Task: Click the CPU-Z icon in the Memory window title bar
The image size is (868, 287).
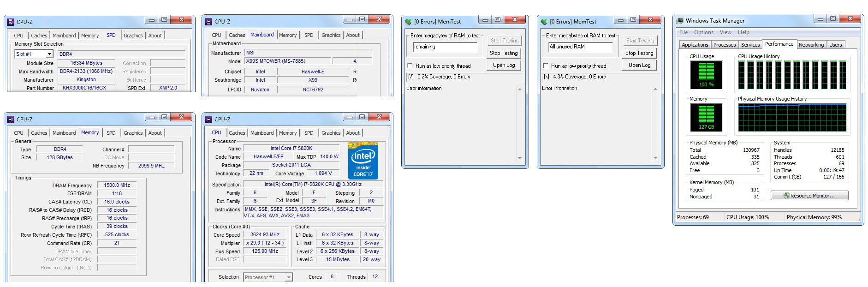Action: tap(11, 119)
